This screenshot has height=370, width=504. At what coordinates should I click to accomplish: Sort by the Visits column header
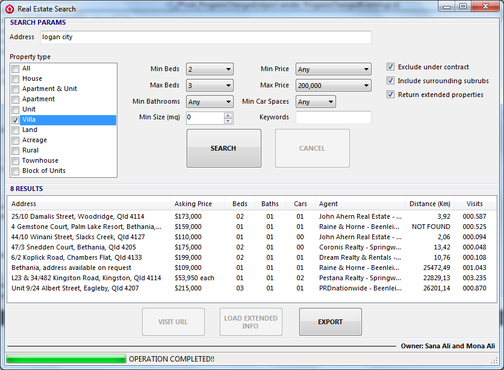click(x=475, y=204)
